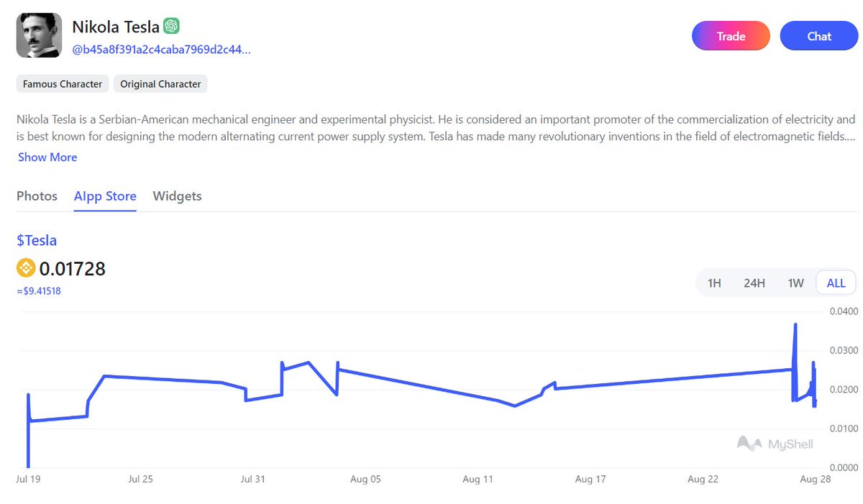Select the Original Character tag

pos(160,84)
